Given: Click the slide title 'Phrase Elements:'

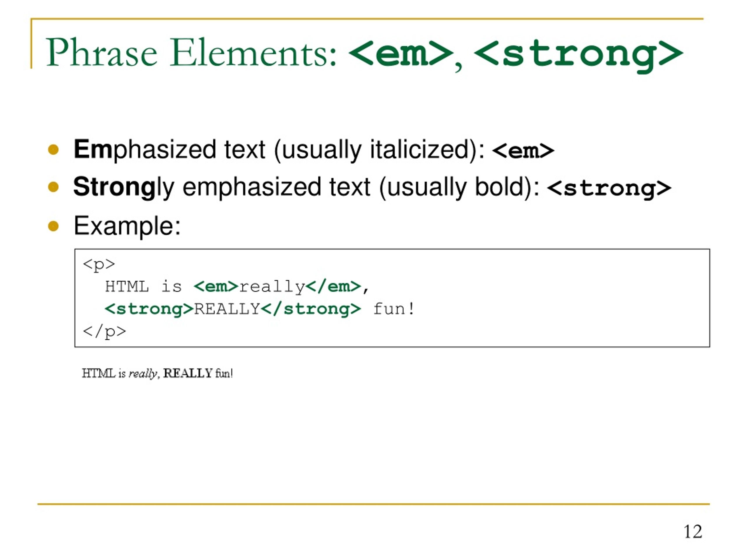Looking at the screenshot, I should tap(191, 53).
